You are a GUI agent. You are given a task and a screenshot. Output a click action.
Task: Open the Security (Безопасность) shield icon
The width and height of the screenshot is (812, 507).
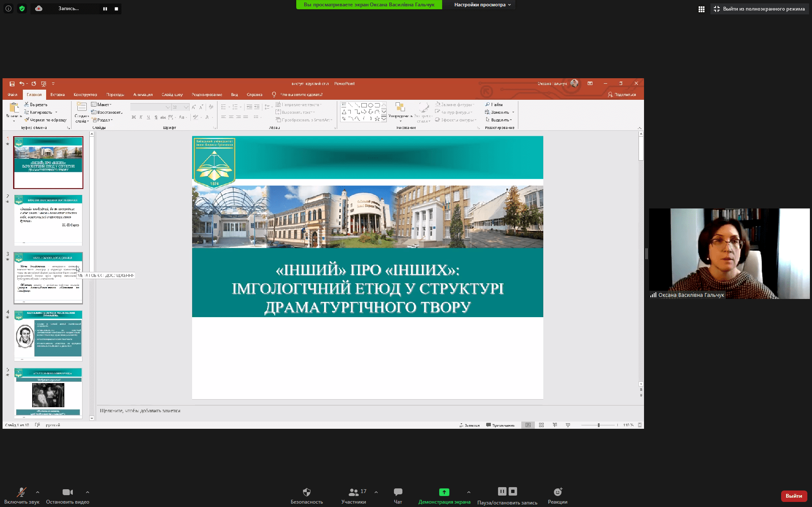click(x=306, y=492)
